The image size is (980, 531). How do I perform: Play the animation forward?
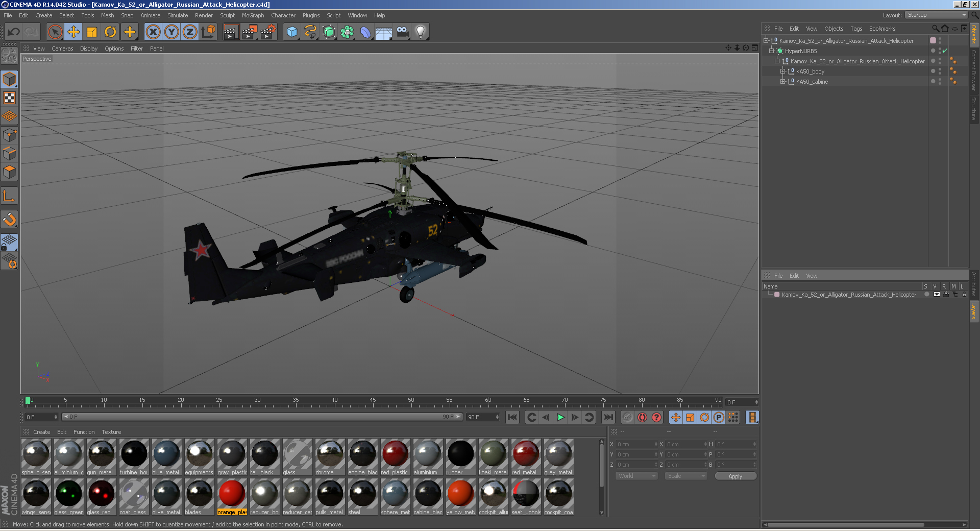click(560, 418)
